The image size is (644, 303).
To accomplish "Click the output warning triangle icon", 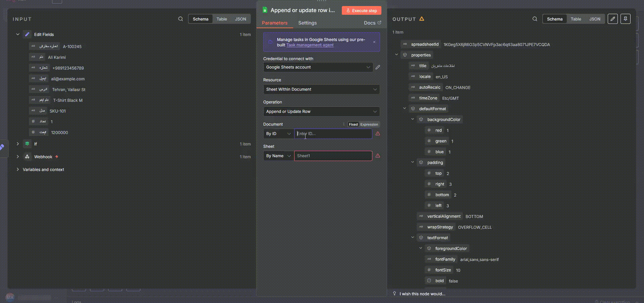I will click(422, 19).
